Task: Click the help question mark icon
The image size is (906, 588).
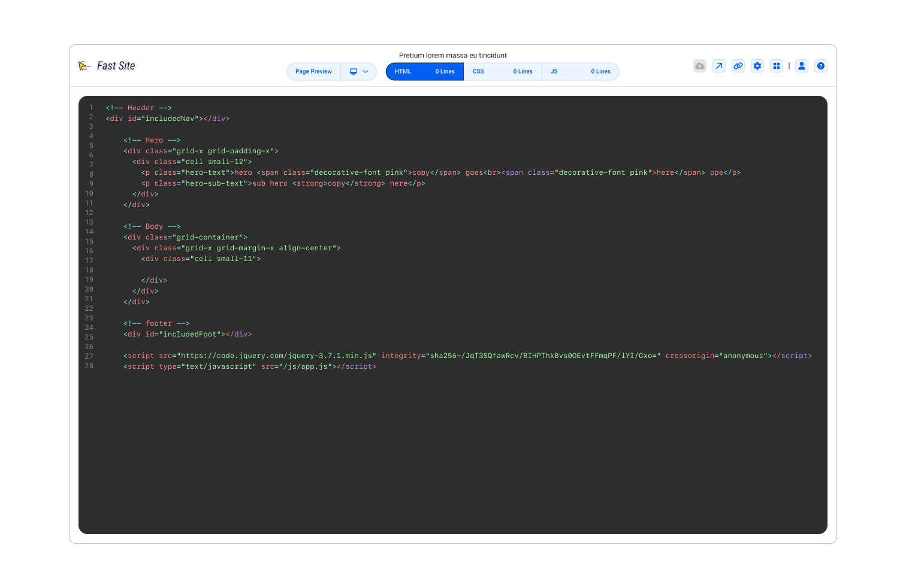Action: (821, 66)
